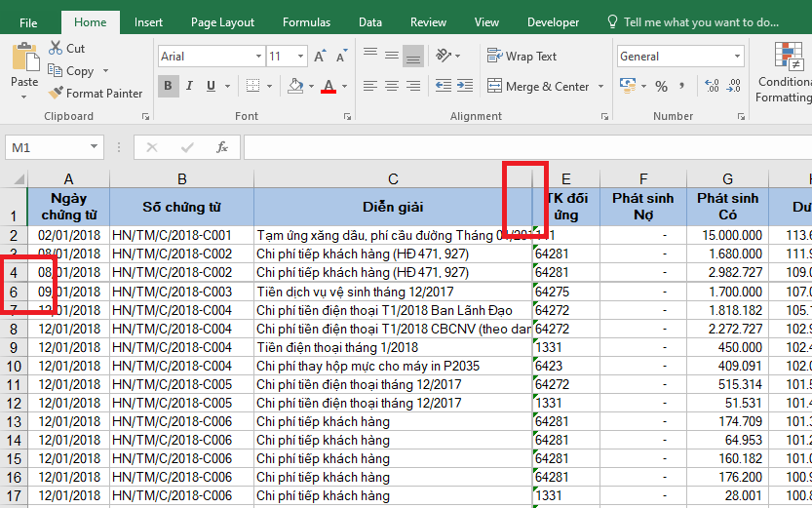
Task: Click the Insert Function fx icon
Action: (x=222, y=147)
